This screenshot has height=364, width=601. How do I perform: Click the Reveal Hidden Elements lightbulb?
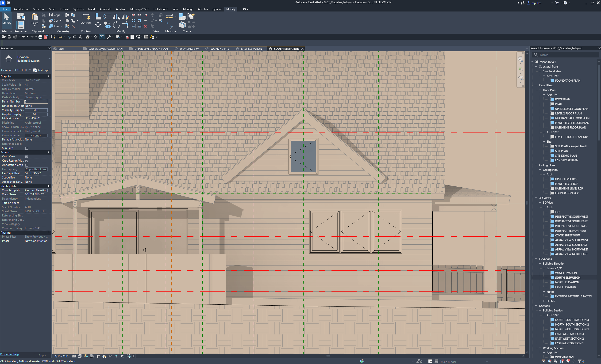[116, 356]
